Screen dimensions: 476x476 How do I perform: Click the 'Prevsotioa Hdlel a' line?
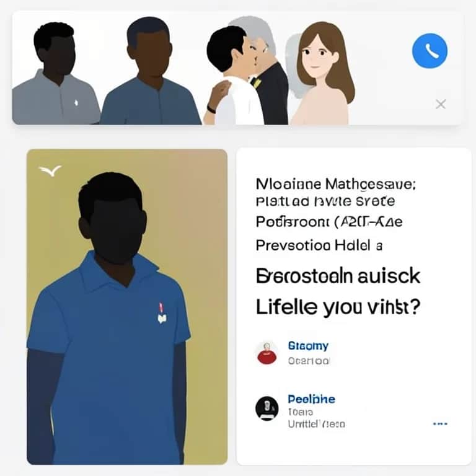coord(319,245)
